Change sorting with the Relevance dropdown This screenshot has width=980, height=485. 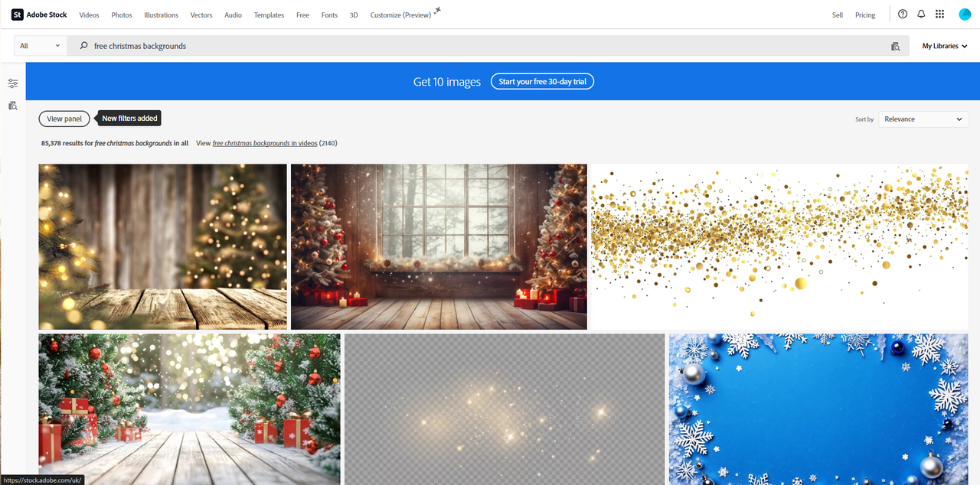pyautogui.click(x=923, y=119)
